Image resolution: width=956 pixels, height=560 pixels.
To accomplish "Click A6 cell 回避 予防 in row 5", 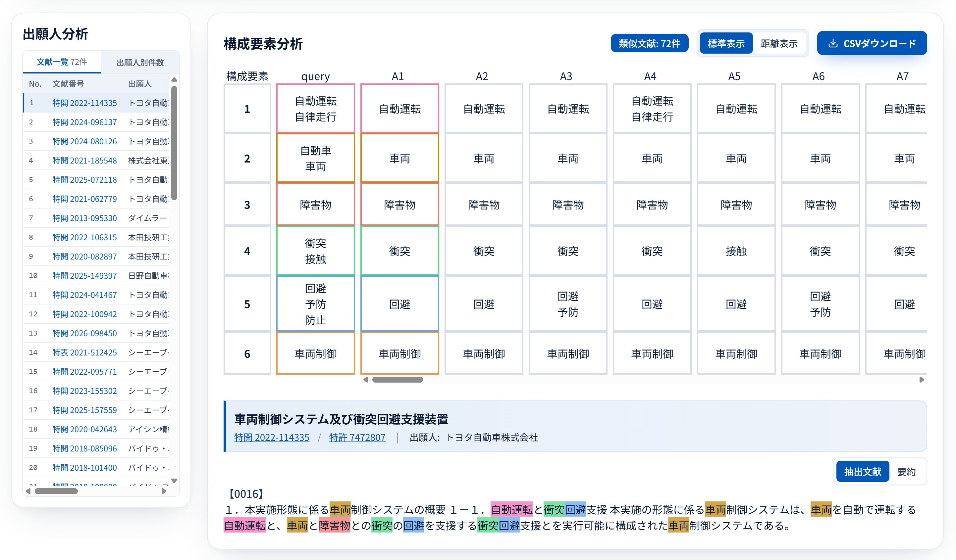I will (x=821, y=304).
